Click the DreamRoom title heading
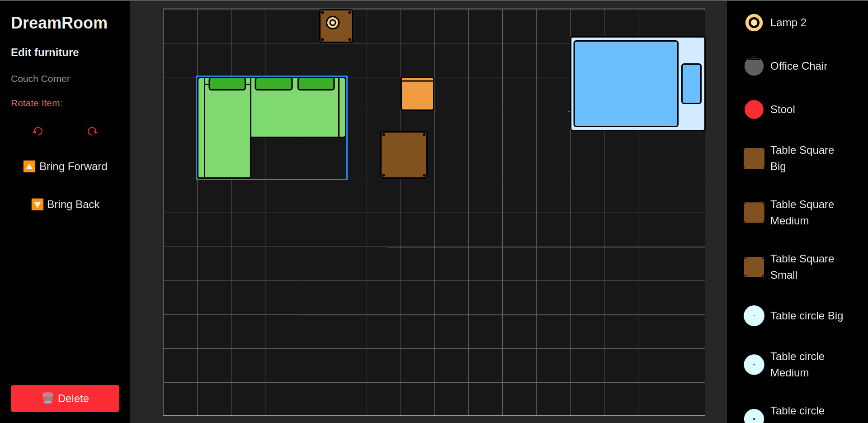The height and width of the screenshot is (423, 868). pyautogui.click(x=59, y=23)
